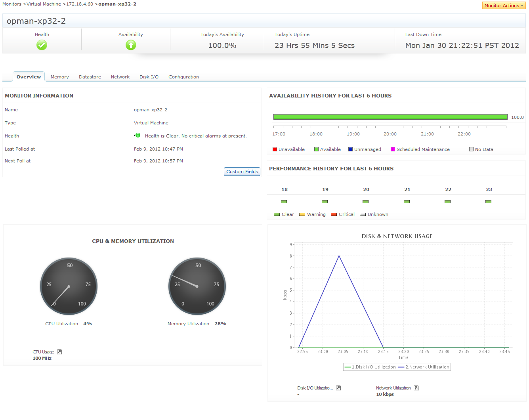Screen dimensions: 529x420
Task: Click the green Health checkmark icon
Action: click(42, 45)
